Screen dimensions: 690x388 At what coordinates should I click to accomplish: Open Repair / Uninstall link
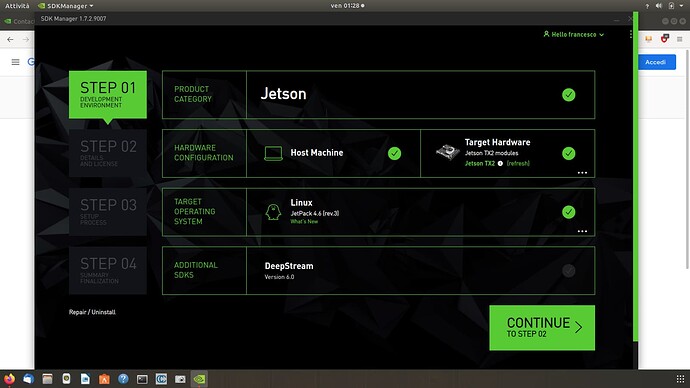[x=92, y=312]
